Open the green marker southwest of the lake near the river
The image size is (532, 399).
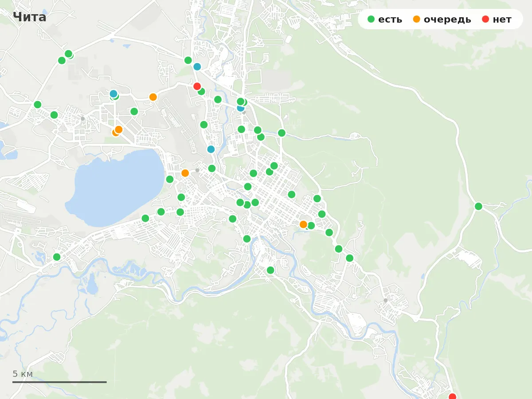[x=57, y=257]
